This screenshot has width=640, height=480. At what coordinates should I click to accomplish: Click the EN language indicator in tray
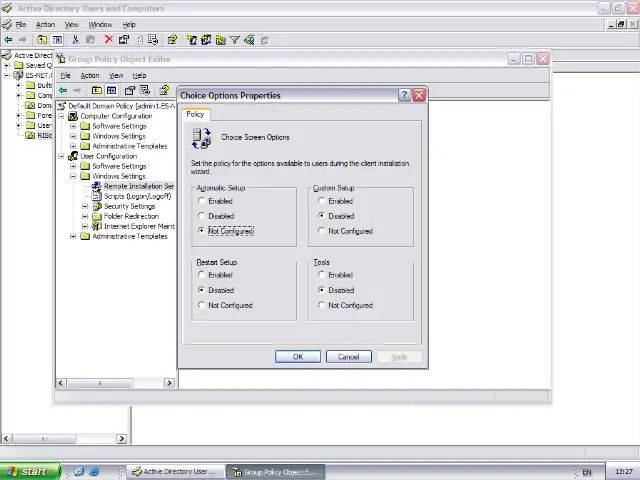pos(587,472)
